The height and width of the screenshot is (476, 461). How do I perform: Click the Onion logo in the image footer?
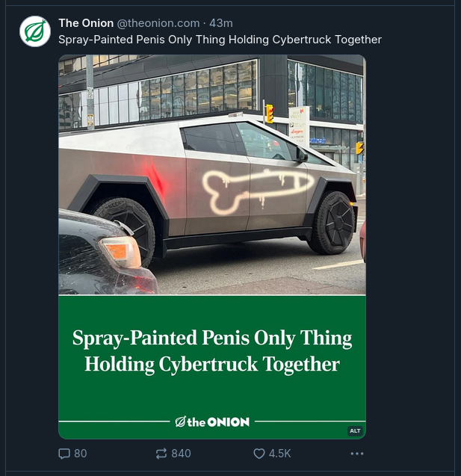(x=212, y=421)
